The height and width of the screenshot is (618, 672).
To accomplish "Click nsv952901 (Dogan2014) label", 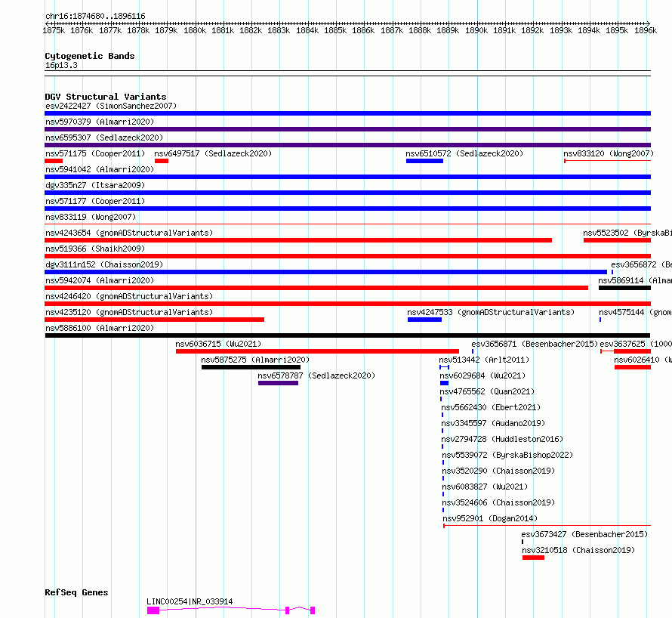I will 490,518.
